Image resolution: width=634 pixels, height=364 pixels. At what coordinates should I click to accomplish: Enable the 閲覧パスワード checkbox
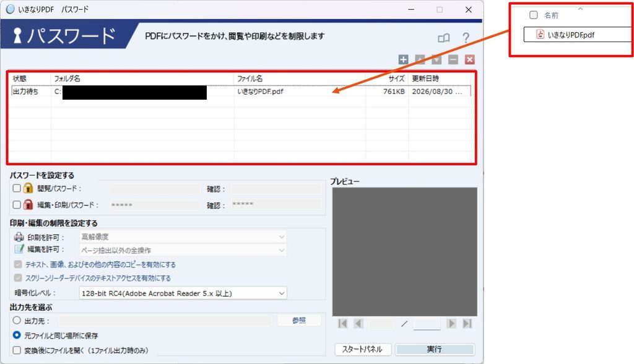point(17,188)
